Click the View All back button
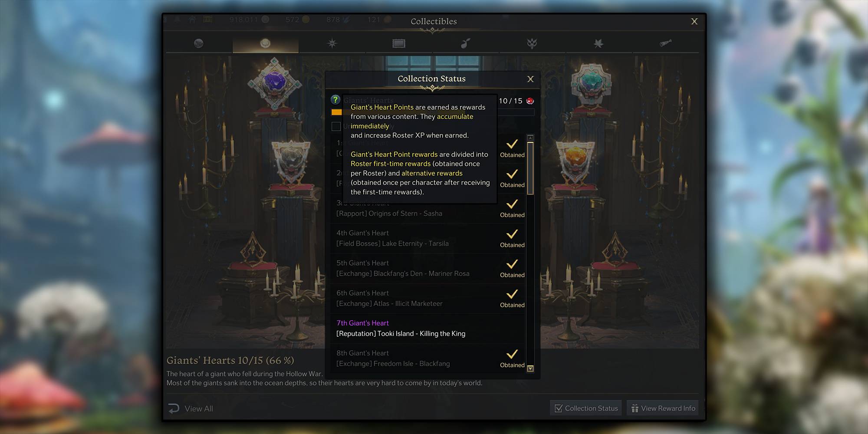The width and height of the screenshot is (868, 434). (x=191, y=409)
